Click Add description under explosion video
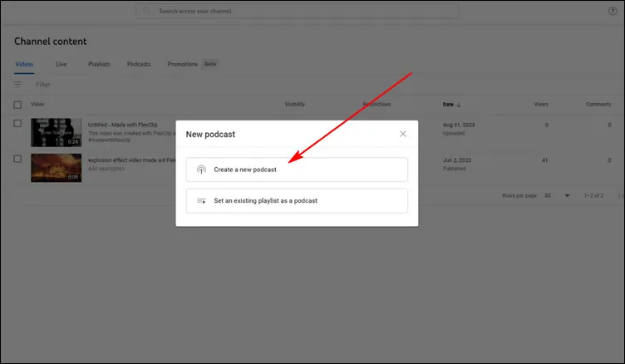The width and height of the screenshot is (625, 364). pyautogui.click(x=106, y=169)
